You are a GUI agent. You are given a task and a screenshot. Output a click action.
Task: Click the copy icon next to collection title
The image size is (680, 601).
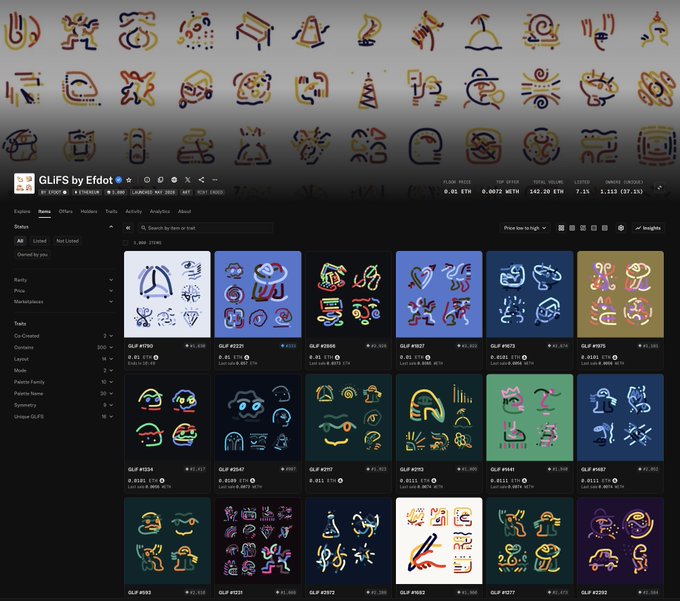point(160,180)
